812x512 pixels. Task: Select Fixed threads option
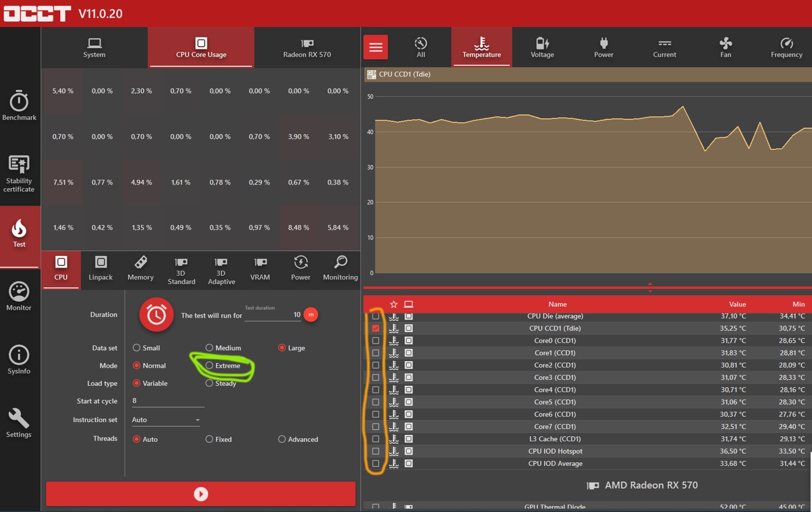(209, 439)
